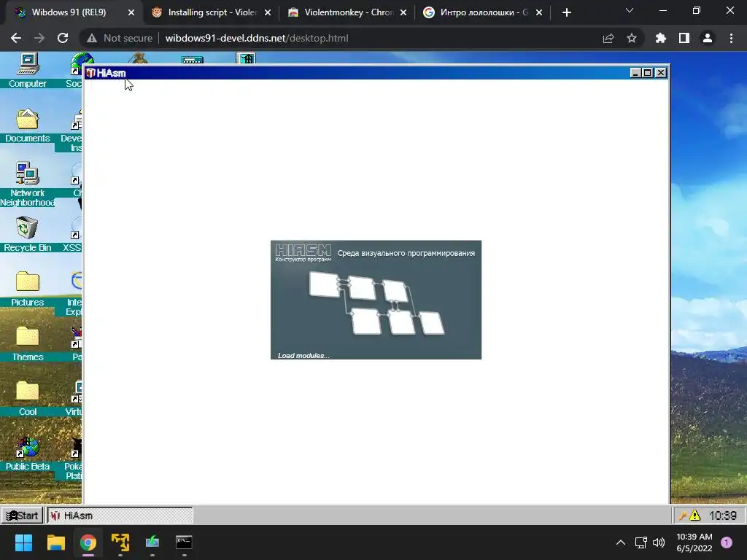Open Chrome three-dot menu
747x560 pixels.
coord(731,38)
